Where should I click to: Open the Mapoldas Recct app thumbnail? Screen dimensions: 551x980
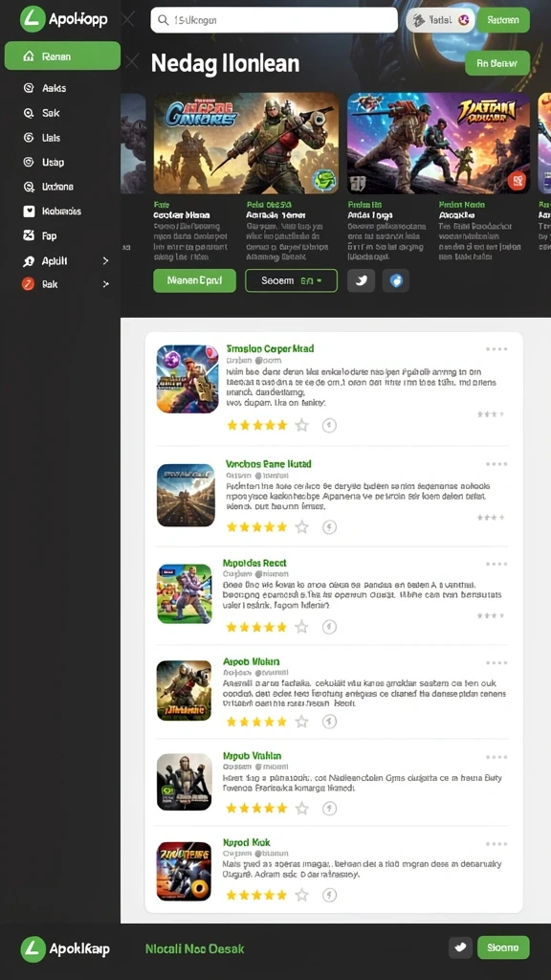pos(185,593)
